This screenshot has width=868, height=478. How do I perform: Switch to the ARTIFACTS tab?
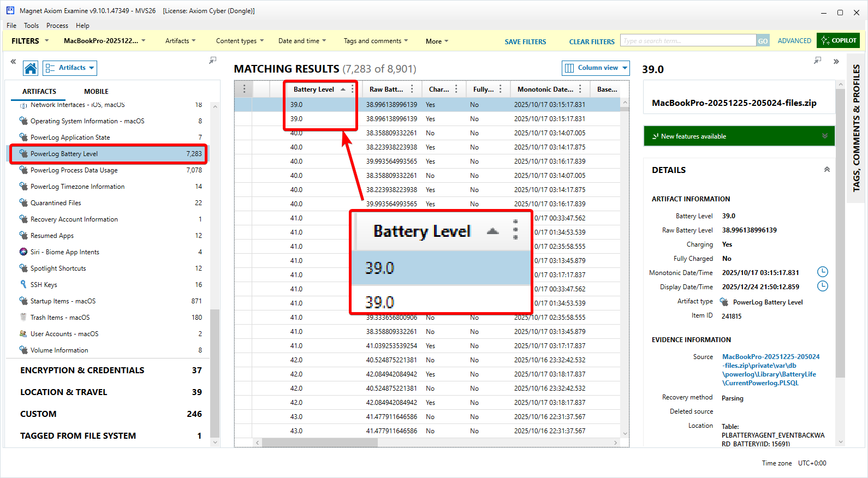click(x=39, y=92)
